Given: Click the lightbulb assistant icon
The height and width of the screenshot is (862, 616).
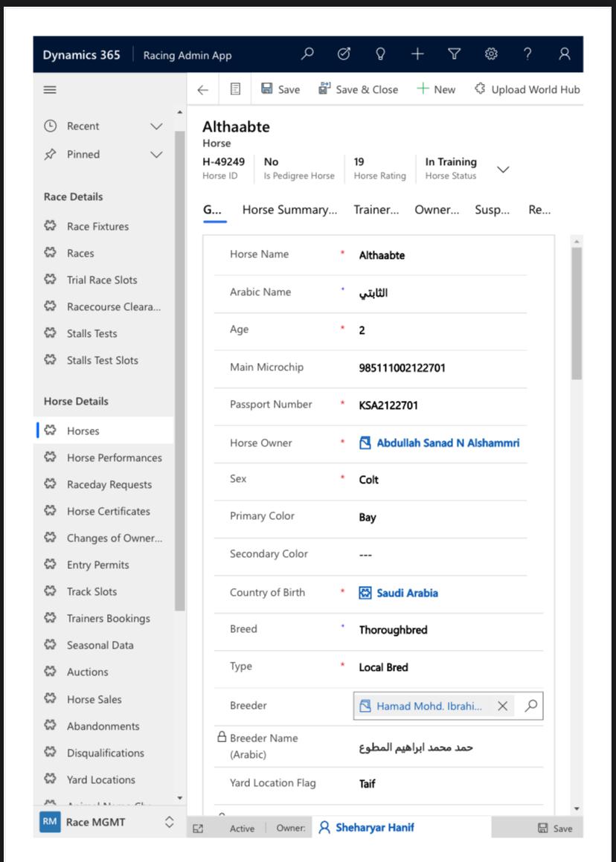Looking at the screenshot, I should tap(380, 54).
